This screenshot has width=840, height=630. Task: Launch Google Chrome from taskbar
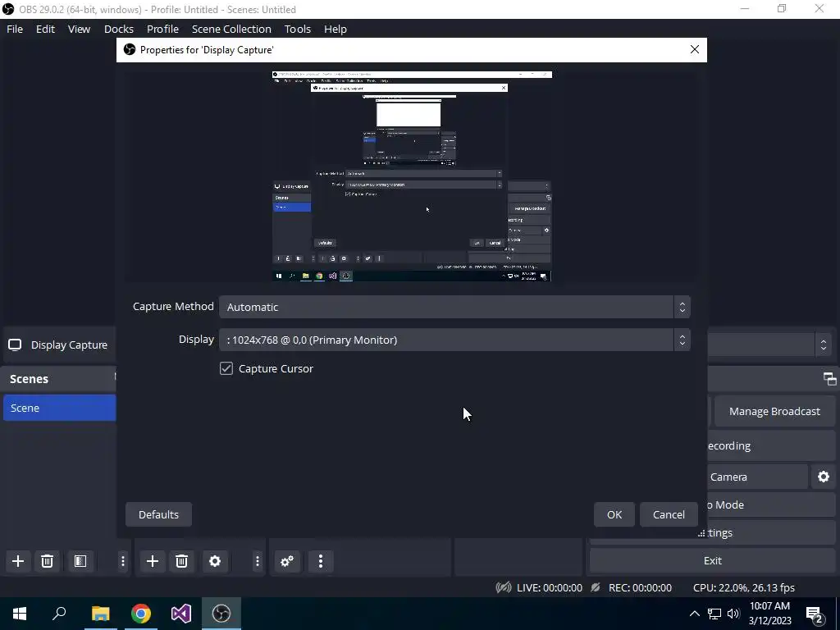141,614
